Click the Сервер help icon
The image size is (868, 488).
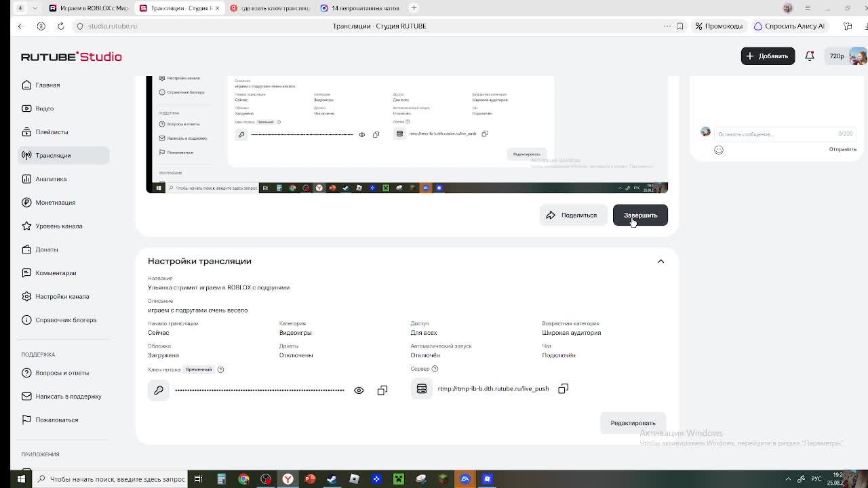point(435,369)
